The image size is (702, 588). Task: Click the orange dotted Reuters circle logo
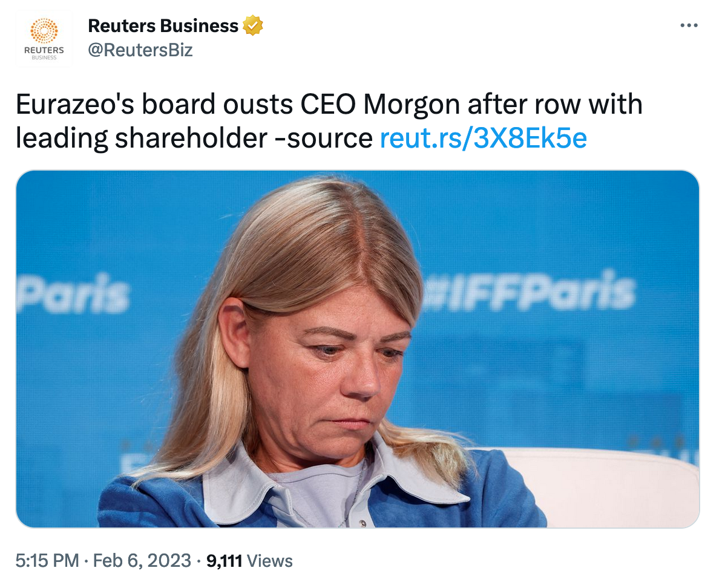coord(44,30)
